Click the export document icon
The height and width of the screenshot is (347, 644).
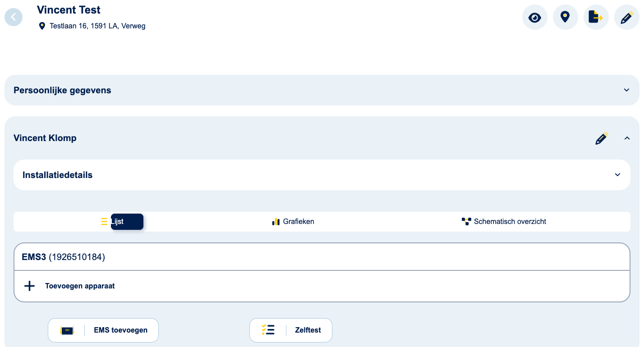tap(596, 18)
